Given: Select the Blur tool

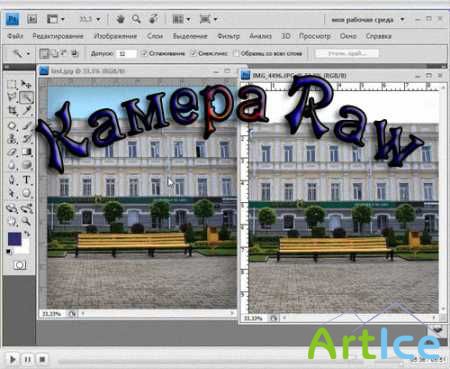Looking at the screenshot, I should coord(12,165).
